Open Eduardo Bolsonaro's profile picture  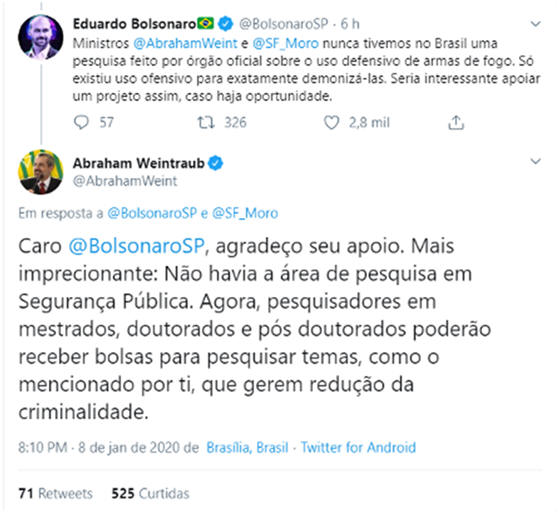point(41,37)
